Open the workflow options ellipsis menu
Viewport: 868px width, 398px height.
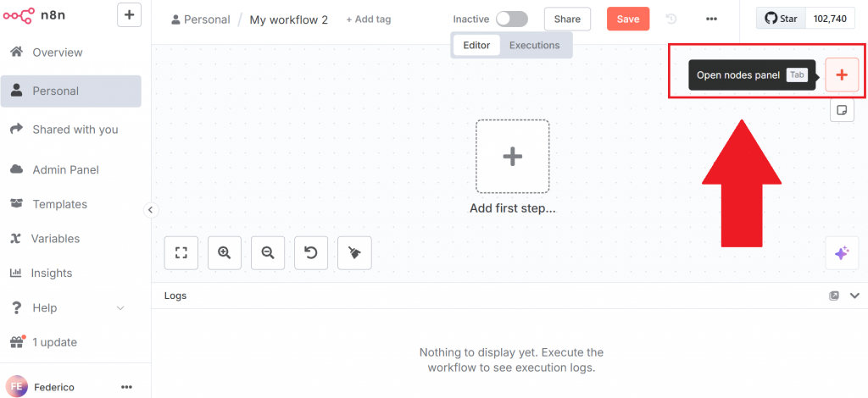[x=711, y=19]
